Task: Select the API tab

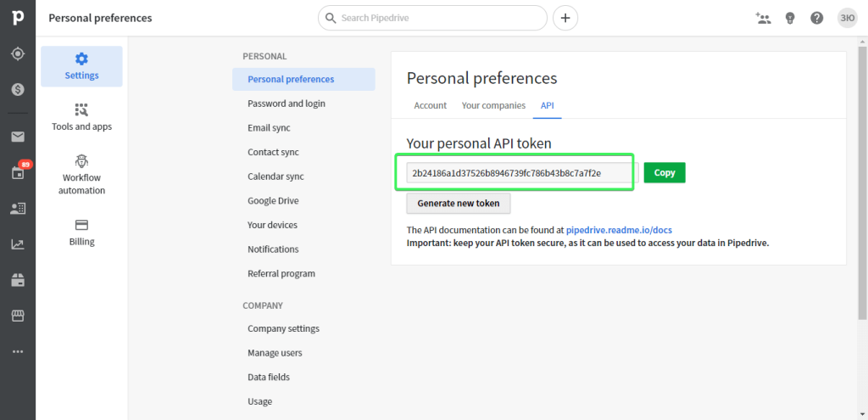Action: point(548,105)
